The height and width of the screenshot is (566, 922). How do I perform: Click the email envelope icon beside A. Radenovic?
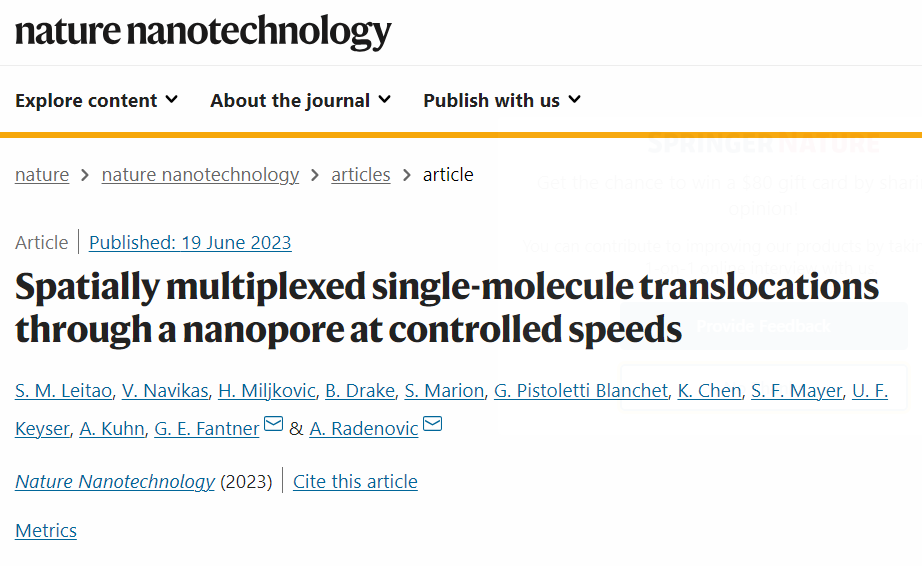(x=432, y=423)
